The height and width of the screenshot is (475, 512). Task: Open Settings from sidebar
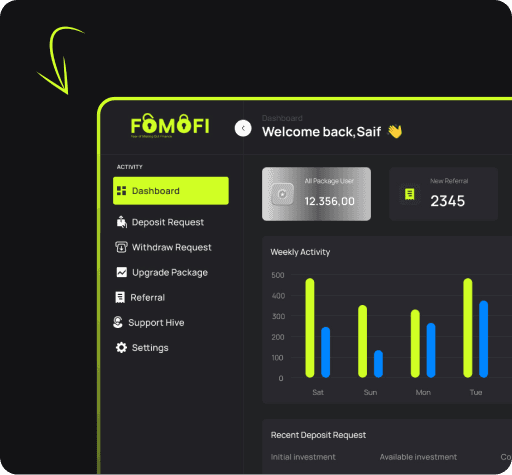click(150, 348)
